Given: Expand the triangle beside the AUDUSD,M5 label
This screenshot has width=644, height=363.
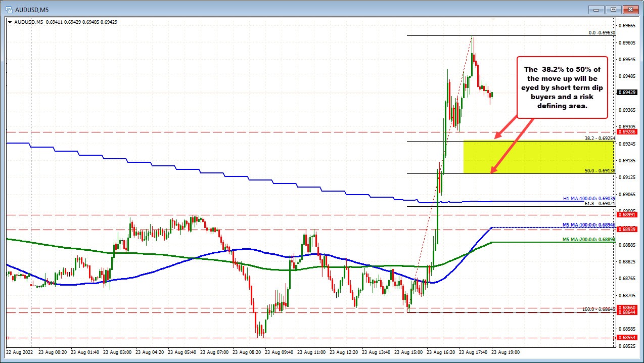Looking at the screenshot, I should [10, 22].
